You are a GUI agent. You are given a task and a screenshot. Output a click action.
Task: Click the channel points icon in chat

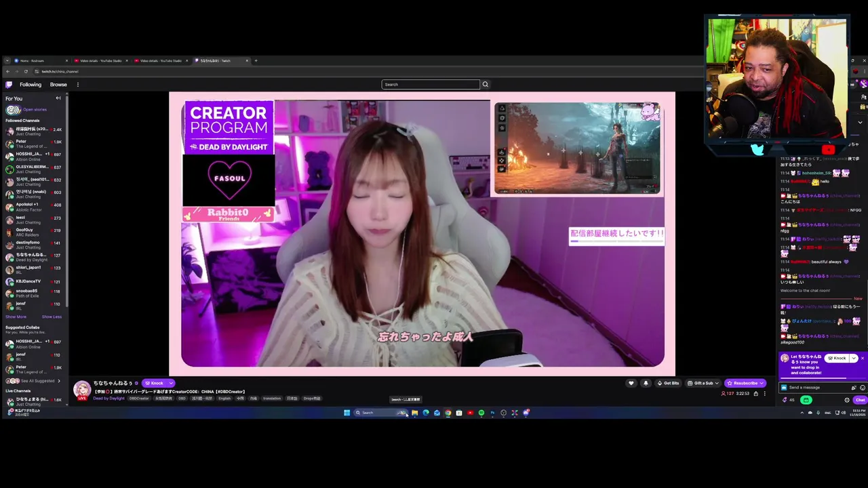pyautogui.click(x=785, y=400)
